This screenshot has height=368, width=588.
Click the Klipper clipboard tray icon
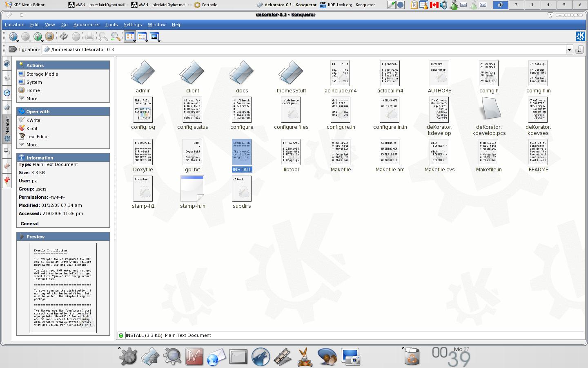(x=414, y=5)
